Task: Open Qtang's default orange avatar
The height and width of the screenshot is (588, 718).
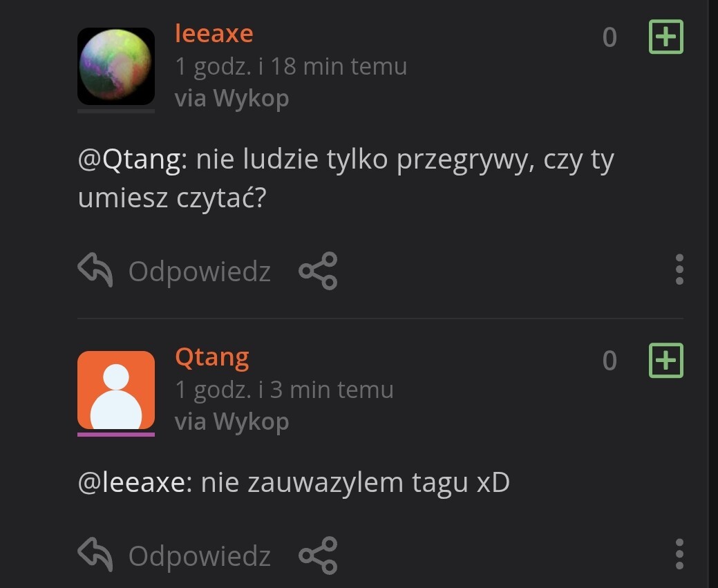Action: pos(116,390)
